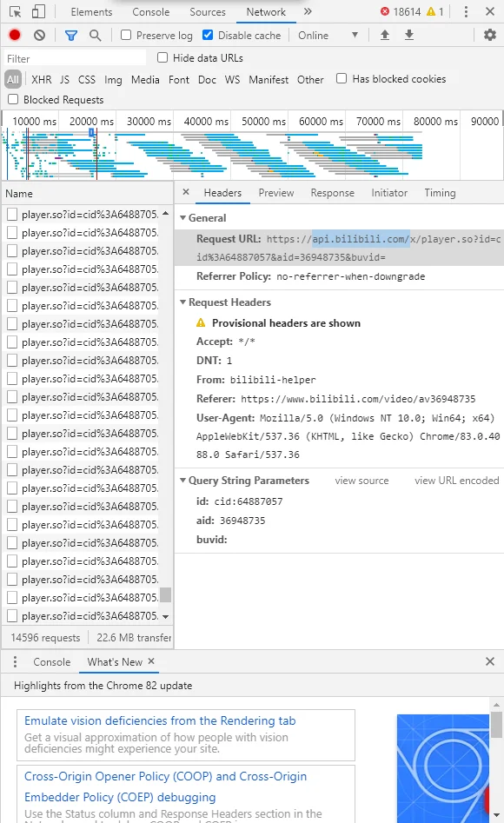This screenshot has width=504, height=823.
Task: Toggle the Preserve log checkbox
Action: click(x=125, y=35)
